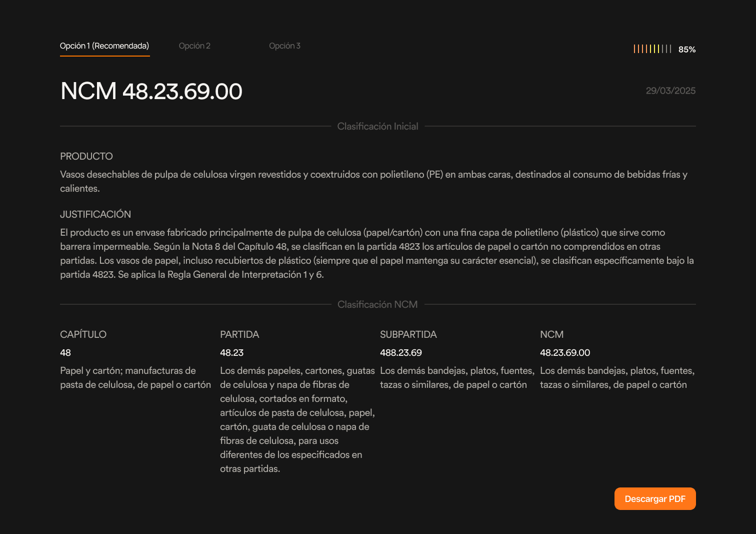
Task: Click the subpartida value 488.23.69
Action: pos(401,353)
